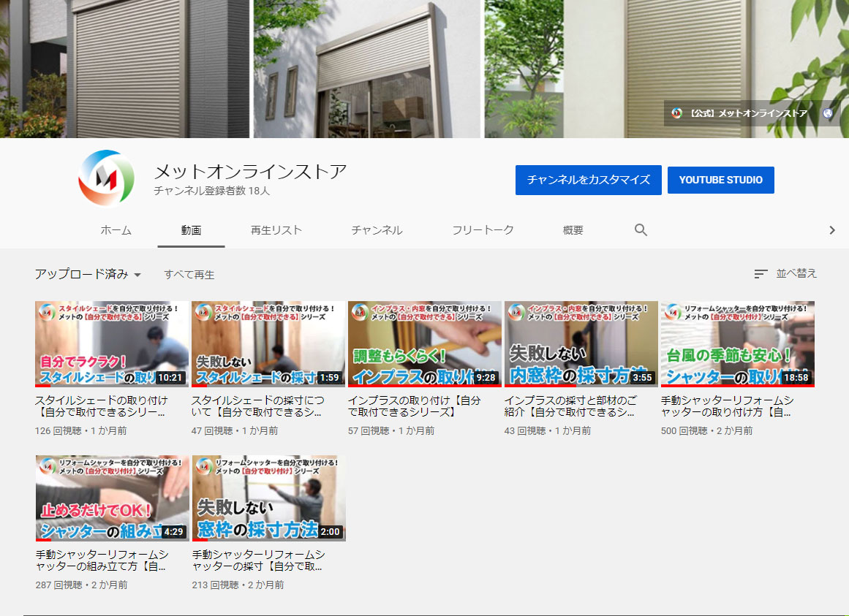Click the channel search magnifier icon
The width and height of the screenshot is (849, 616).
coord(641,230)
